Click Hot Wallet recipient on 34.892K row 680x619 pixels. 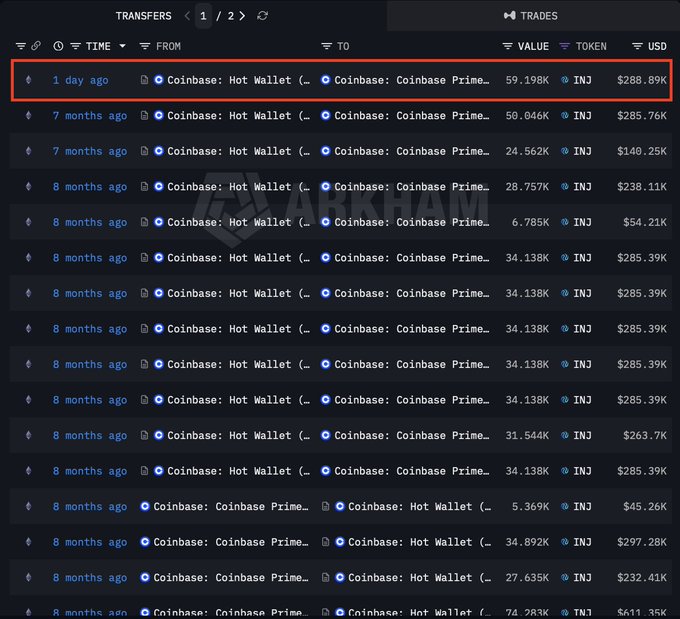click(419, 542)
